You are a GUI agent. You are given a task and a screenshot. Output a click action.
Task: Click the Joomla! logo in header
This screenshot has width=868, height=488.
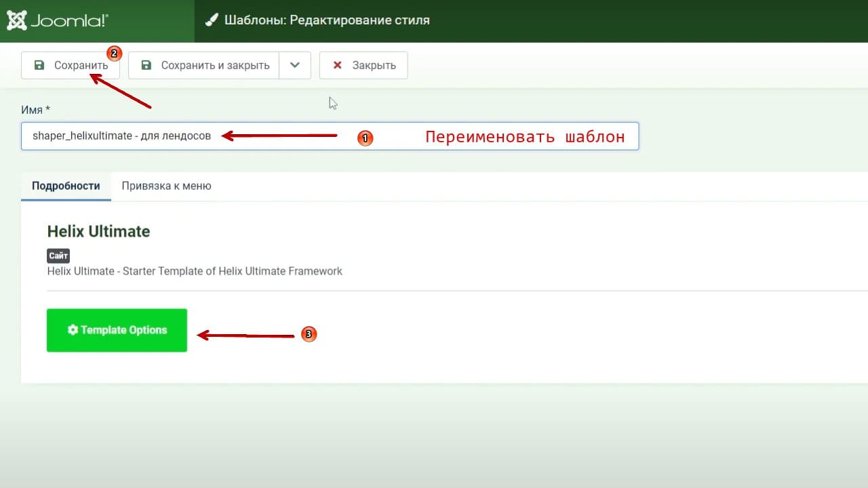57,20
